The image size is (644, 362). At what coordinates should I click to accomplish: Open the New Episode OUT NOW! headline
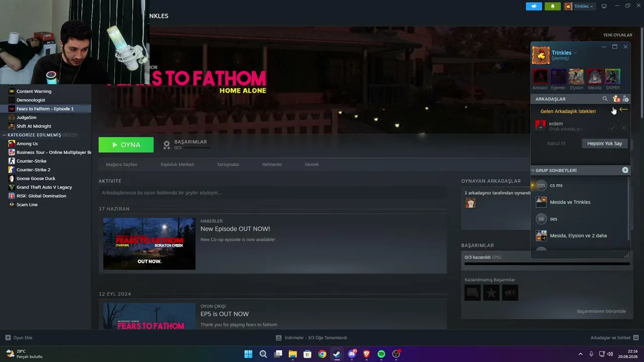point(235,229)
